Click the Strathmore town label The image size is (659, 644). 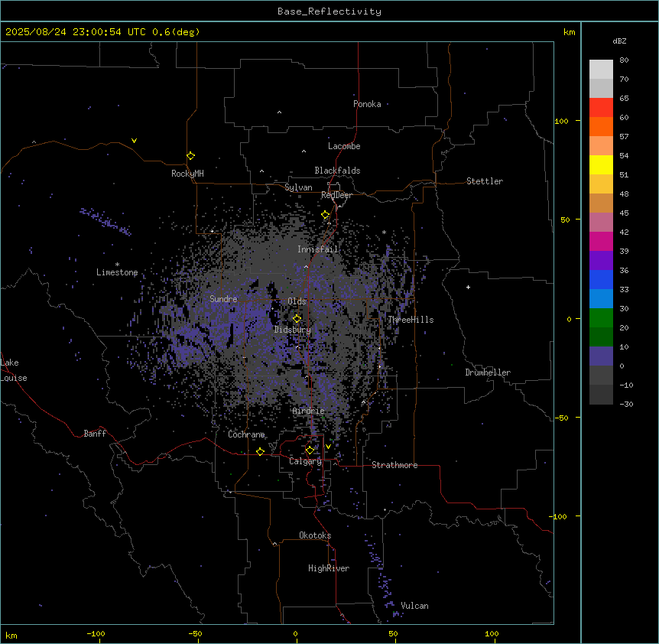pos(394,465)
